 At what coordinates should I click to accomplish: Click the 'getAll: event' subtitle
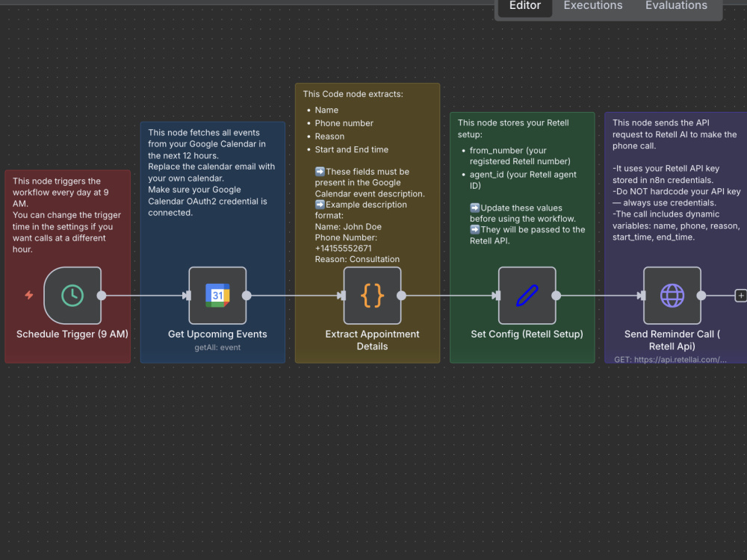coord(217,348)
